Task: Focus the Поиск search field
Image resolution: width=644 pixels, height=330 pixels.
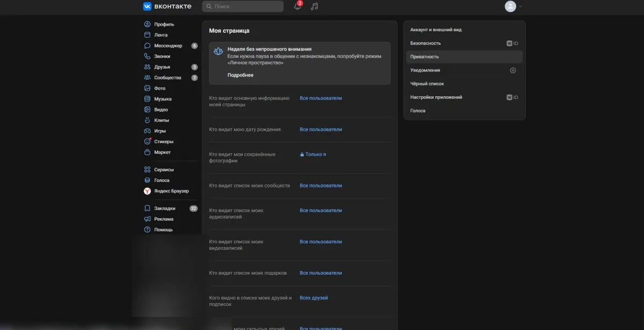Action: coord(243,6)
